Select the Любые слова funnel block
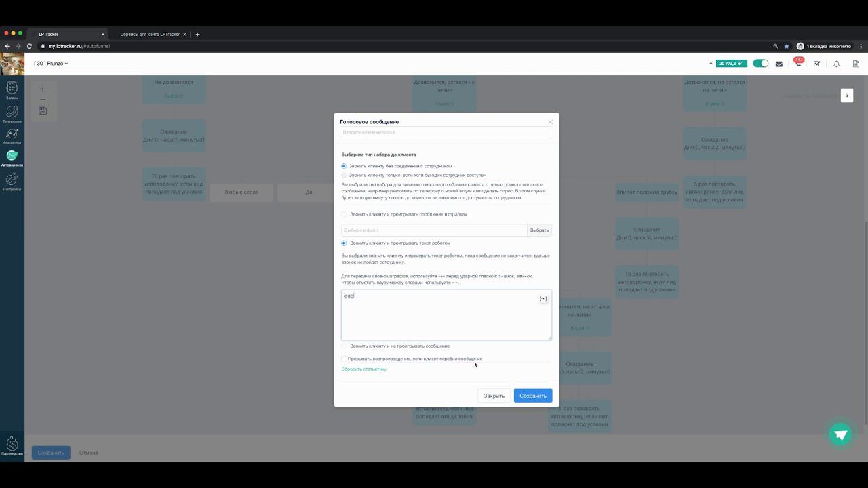 (x=241, y=192)
